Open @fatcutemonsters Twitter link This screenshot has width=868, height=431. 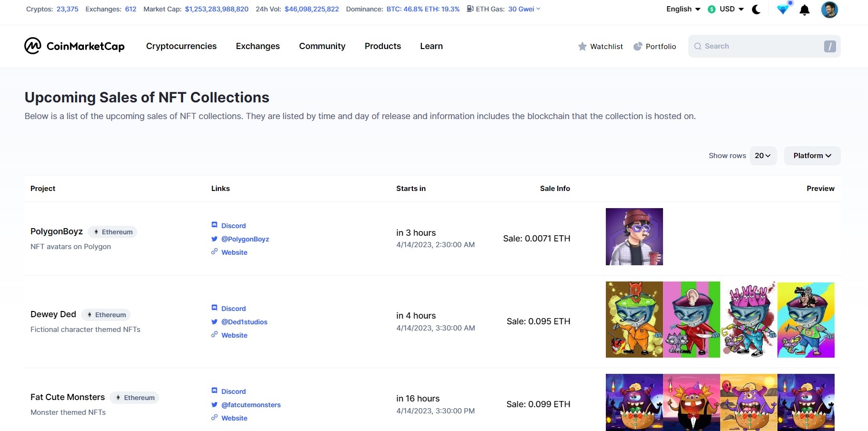[251, 405]
